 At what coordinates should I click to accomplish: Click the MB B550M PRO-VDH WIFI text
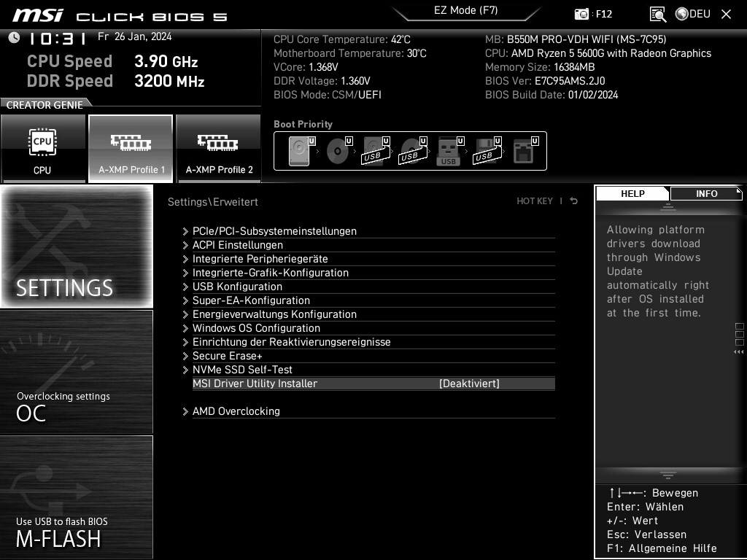click(x=576, y=39)
